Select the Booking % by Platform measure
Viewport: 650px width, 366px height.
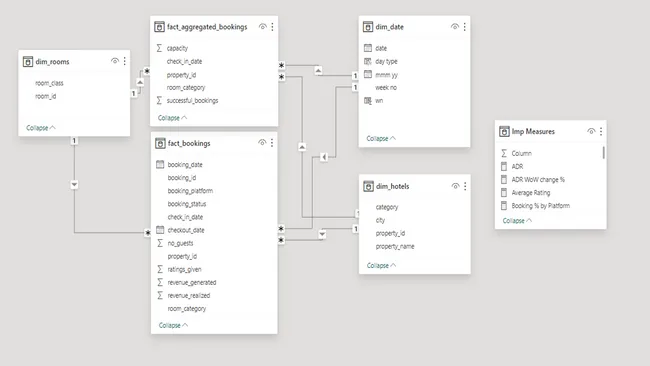[541, 206]
